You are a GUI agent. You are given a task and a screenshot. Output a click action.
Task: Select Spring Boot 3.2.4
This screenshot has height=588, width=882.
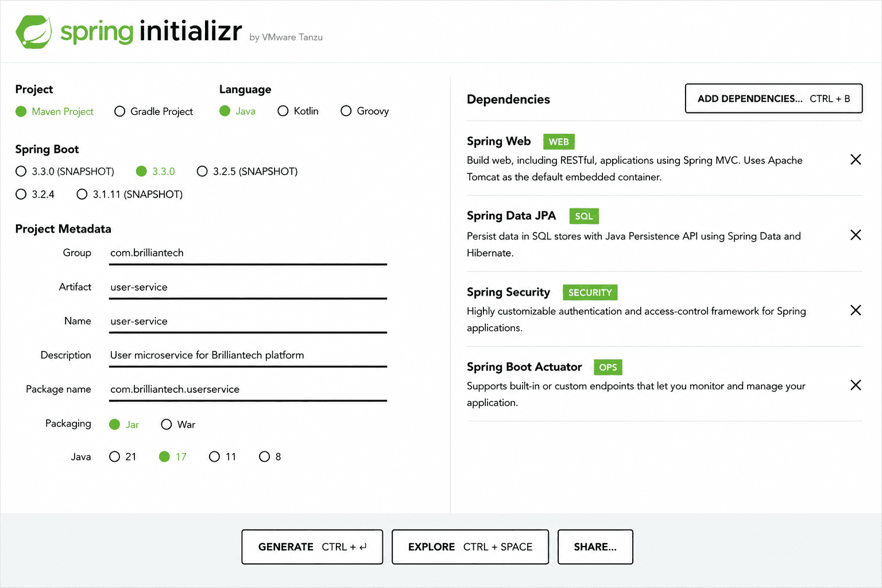click(x=35, y=194)
